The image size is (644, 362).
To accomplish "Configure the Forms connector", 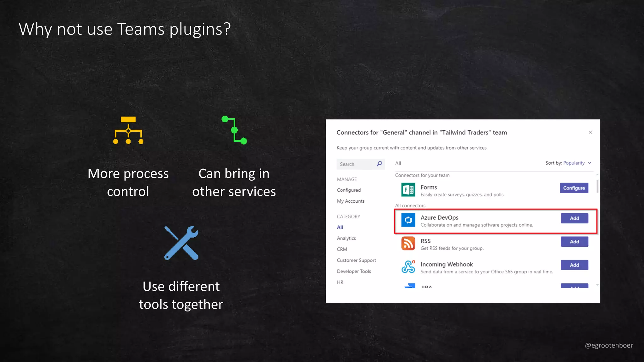I will coord(574,188).
